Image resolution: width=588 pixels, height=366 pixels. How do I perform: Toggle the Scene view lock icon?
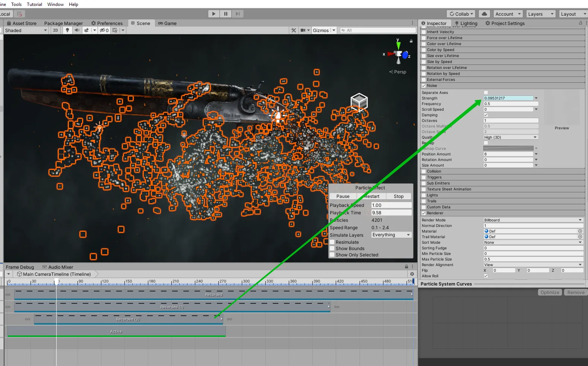point(411,41)
